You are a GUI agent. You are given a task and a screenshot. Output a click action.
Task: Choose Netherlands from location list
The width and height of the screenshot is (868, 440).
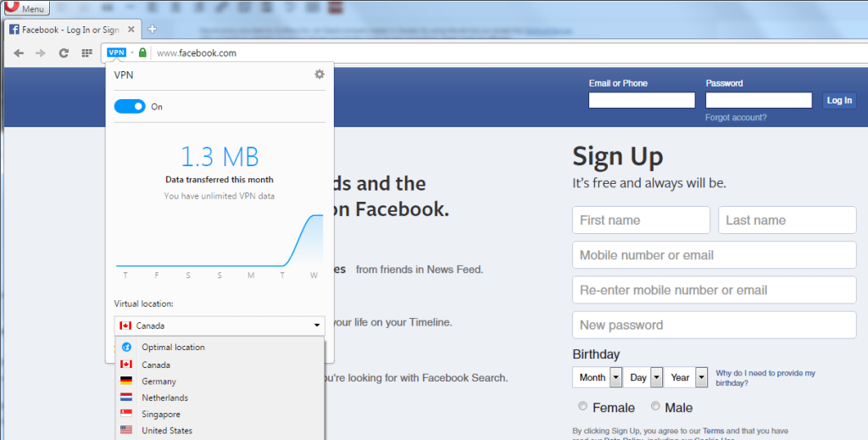point(220,398)
